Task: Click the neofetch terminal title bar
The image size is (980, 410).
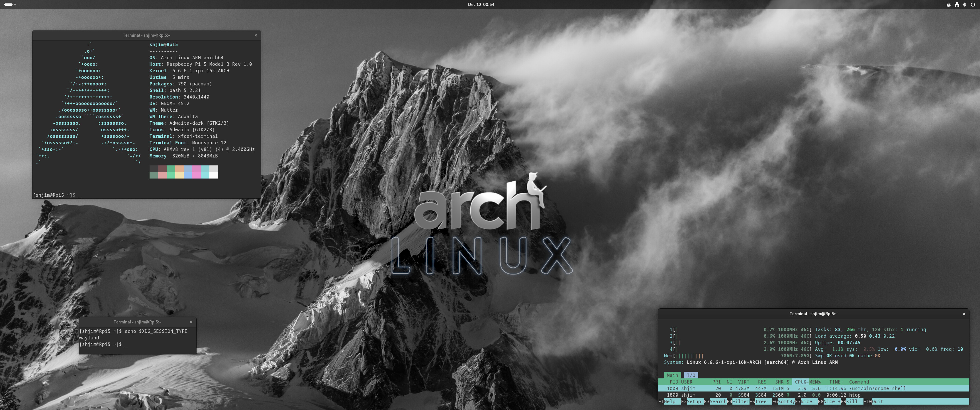Action: (x=146, y=35)
